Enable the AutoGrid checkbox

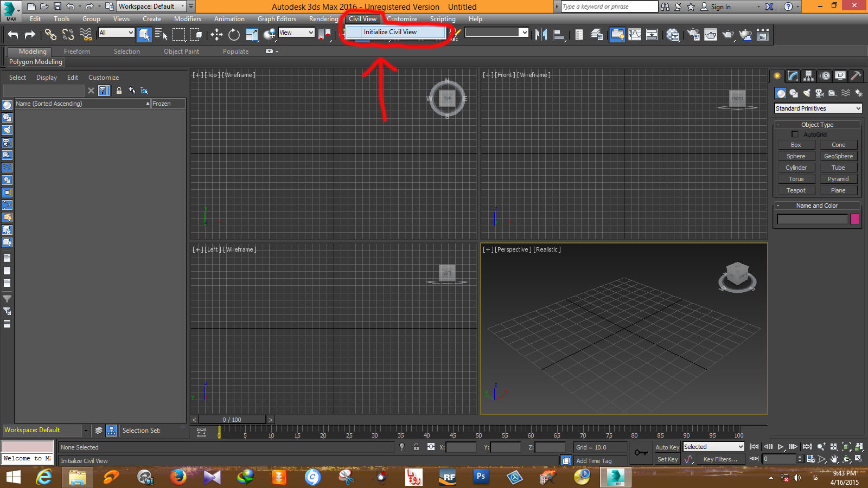[795, 134]
